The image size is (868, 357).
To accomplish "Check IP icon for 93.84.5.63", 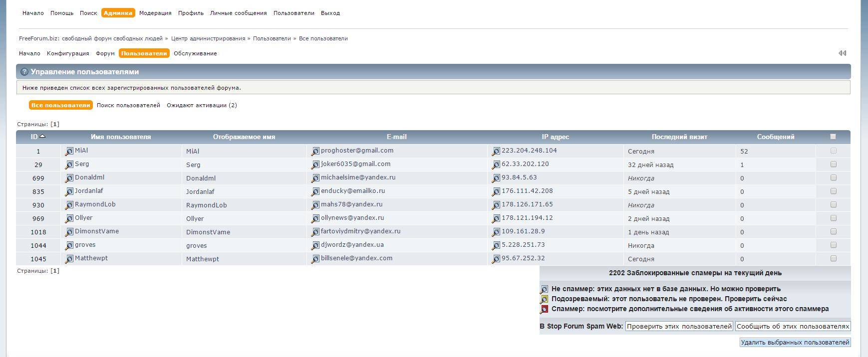I will click(496, 178).
